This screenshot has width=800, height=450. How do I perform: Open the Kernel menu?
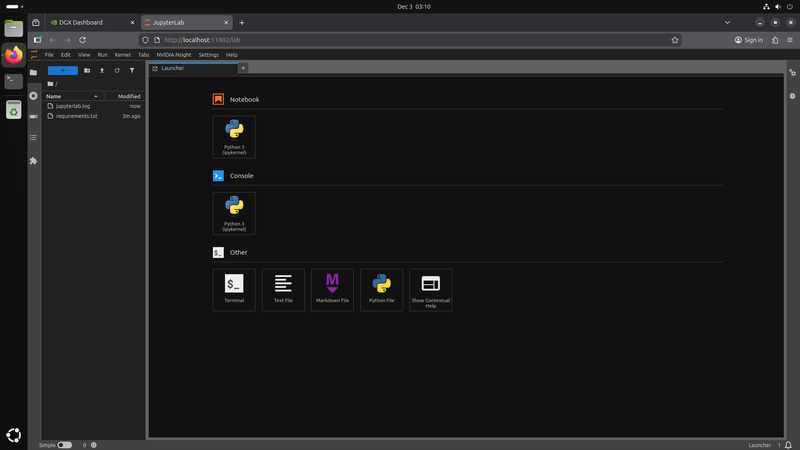(122, 55)
